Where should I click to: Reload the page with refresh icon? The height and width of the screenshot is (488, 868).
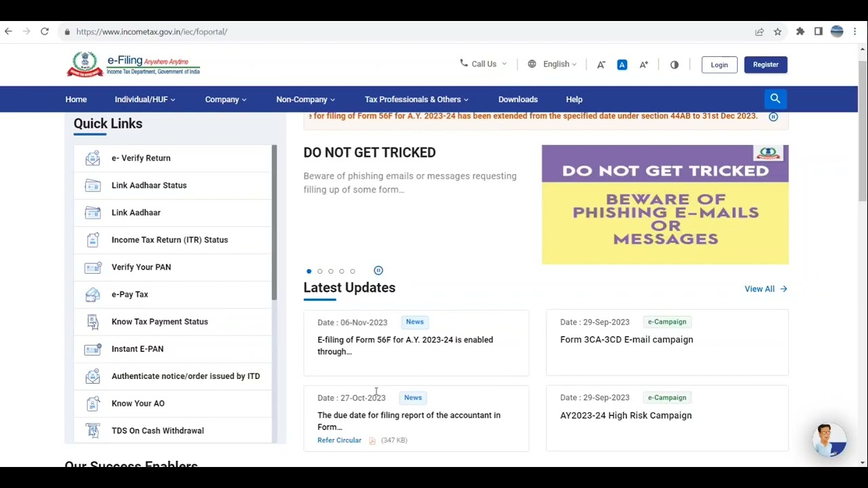[x=45, y=31]
